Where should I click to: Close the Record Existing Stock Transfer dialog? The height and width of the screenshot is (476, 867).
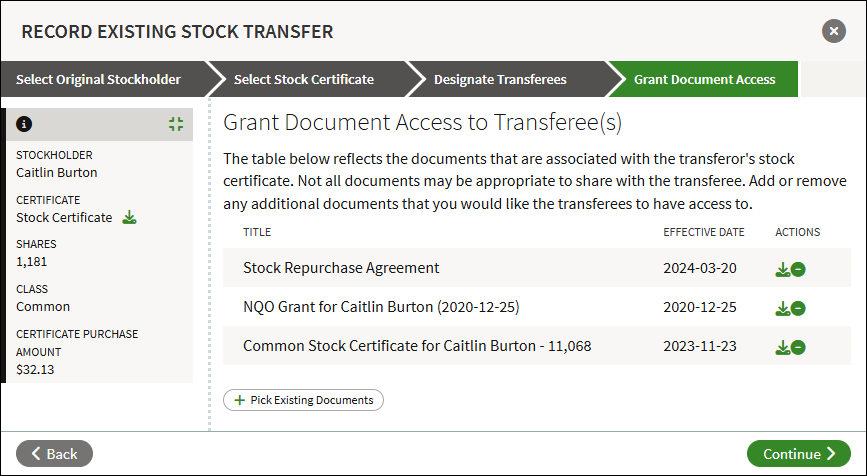tap(834, 31)
